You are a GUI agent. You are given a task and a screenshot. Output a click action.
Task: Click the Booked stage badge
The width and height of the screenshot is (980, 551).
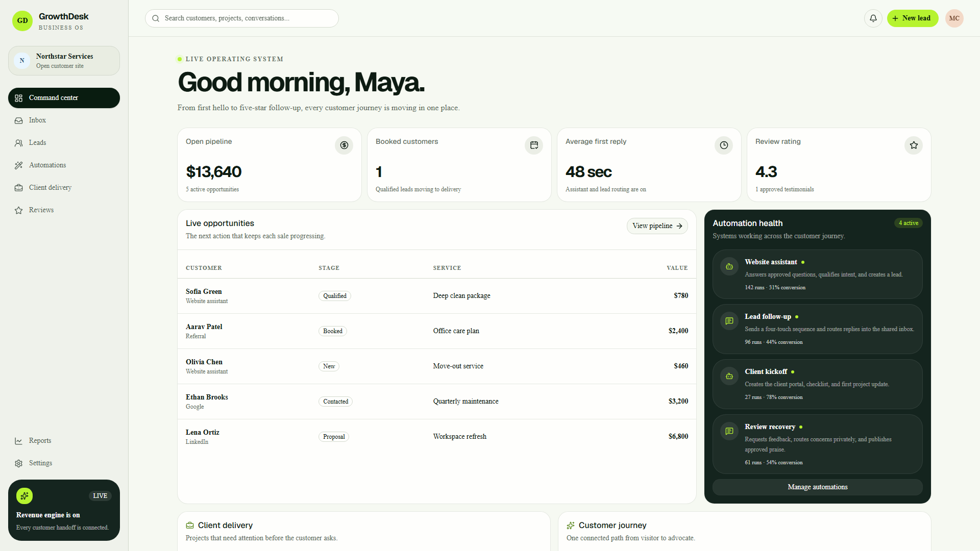[x=333, y=331]
